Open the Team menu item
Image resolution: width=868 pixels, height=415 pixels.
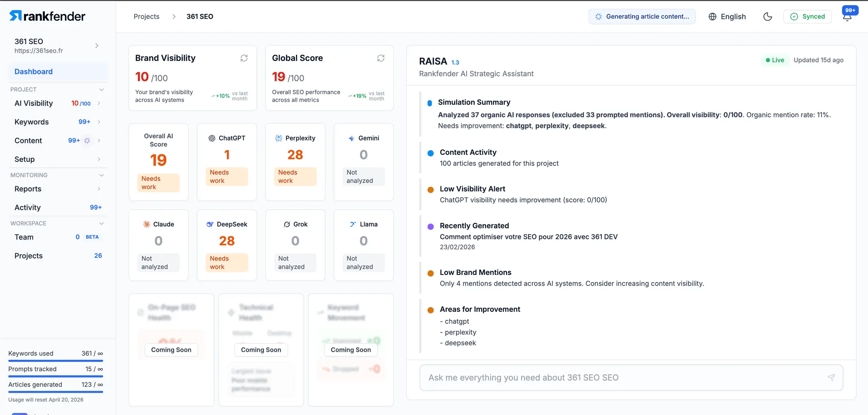[58, 237]
